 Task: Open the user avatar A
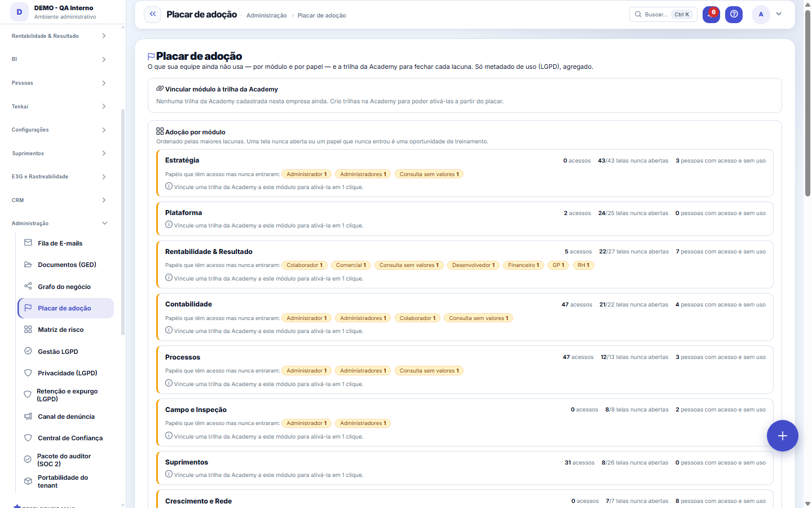tap(761, 15)
